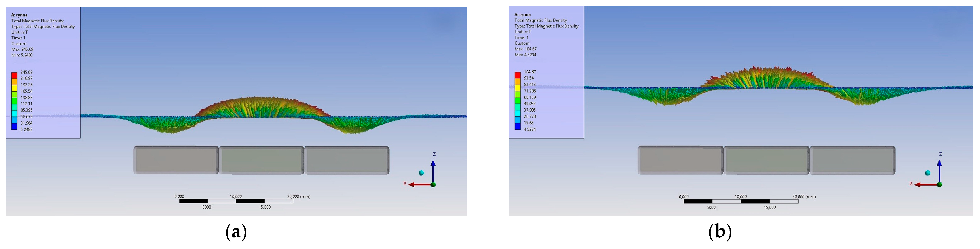Click the 192.26 legend value
The height and width of the screenshot is (249, 980).
coord(27,85)
